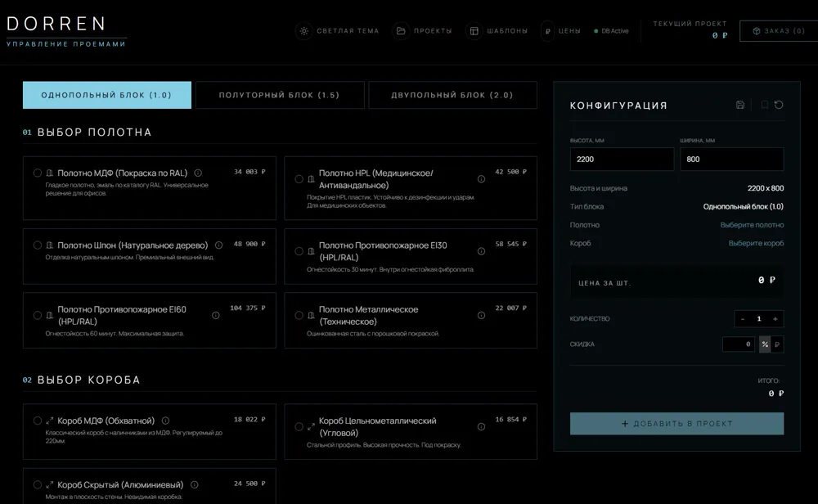Image resolution: width=818 pixels, height=504 pixels.
Task: Focus the Ширина, мм input field
Action: (732, 159)
